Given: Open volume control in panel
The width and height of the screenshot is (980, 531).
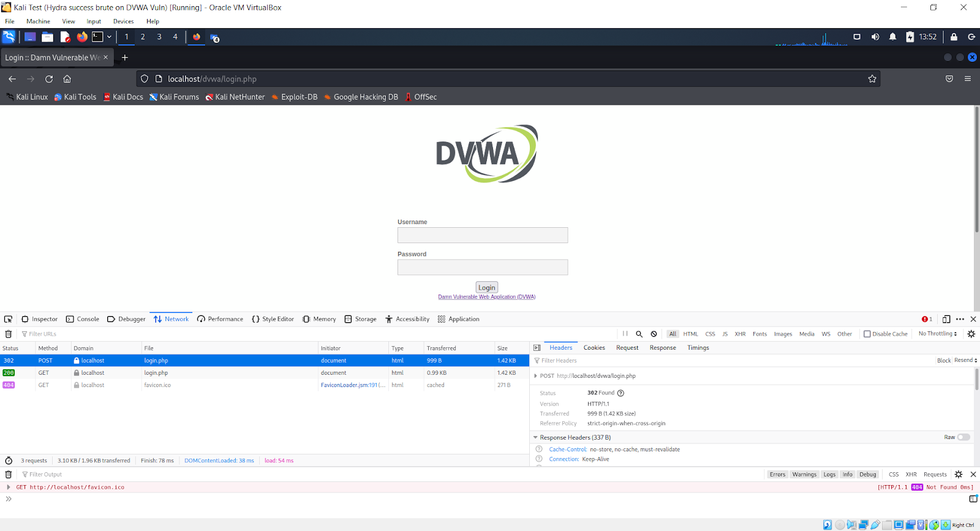Looking at the screenshot, I should [875, 37].
